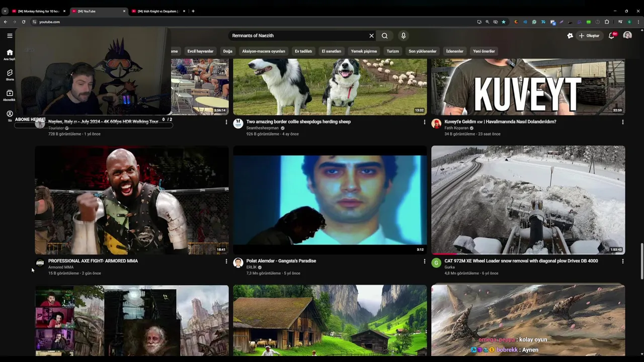Play the armored axe fight thumbnail

[132, 200]
